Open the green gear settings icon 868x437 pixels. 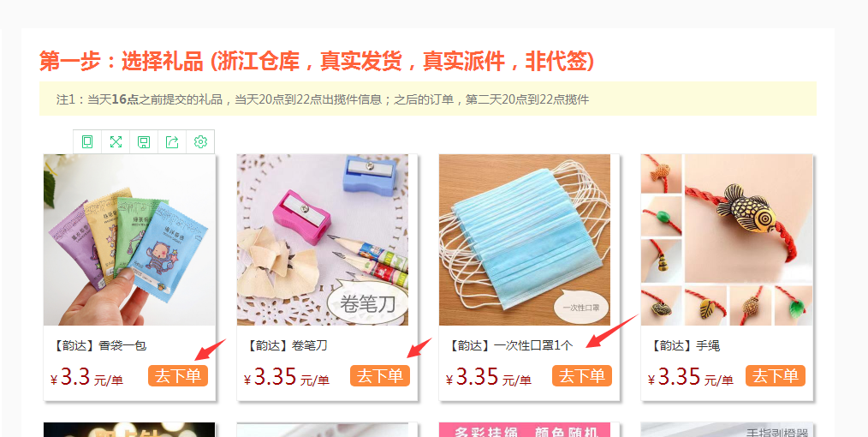click(x=200, y=141)
